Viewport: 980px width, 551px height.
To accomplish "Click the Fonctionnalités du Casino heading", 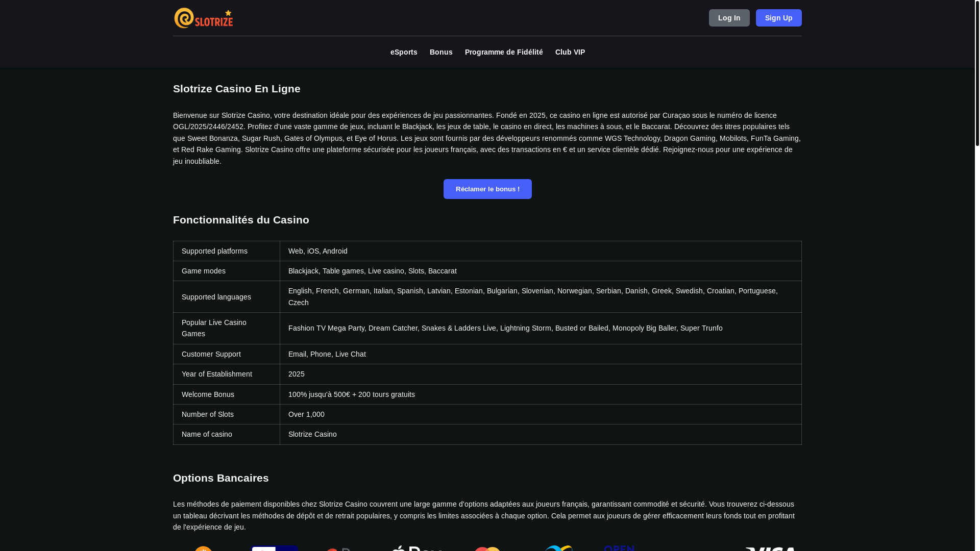I will tap(241, 220).
